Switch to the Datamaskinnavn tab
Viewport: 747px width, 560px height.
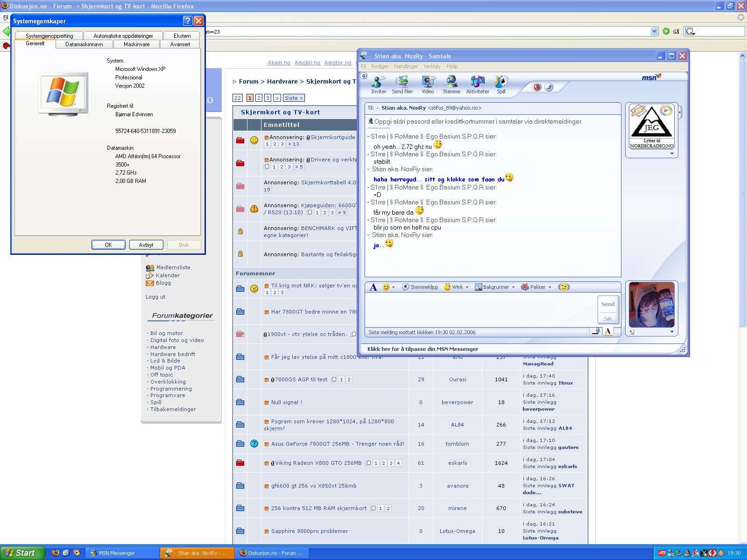pyautogui.click(x=84, y=44)
